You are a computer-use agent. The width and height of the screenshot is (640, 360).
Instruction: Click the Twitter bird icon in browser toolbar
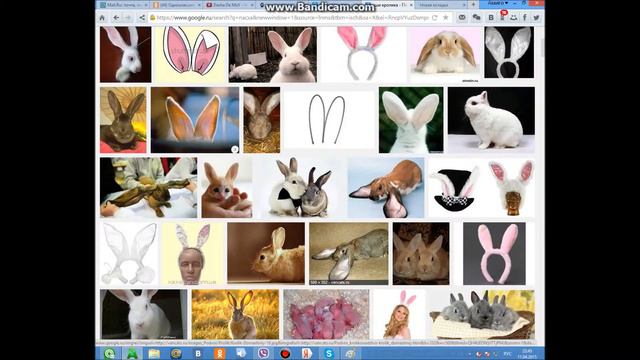pyautogui.click(x=536, y=18)
